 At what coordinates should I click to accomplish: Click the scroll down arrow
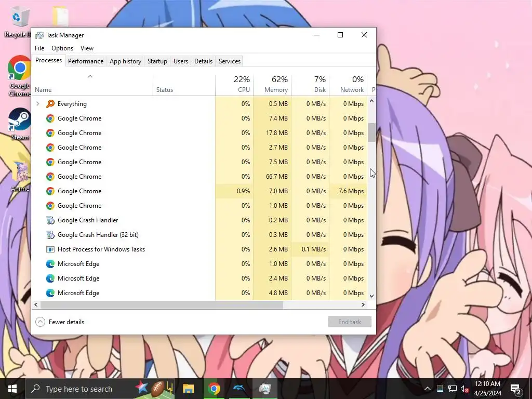click(371, 296)
